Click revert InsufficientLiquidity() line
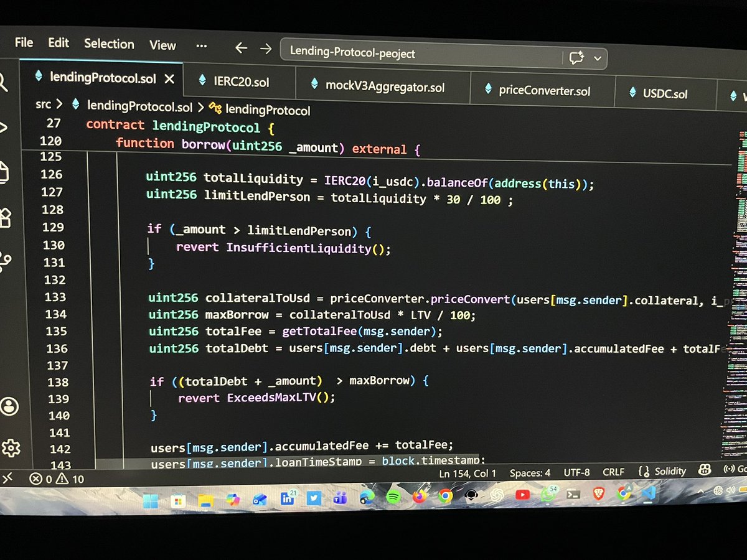This screenshot has height=560, width=747. [x=284, y=248]
